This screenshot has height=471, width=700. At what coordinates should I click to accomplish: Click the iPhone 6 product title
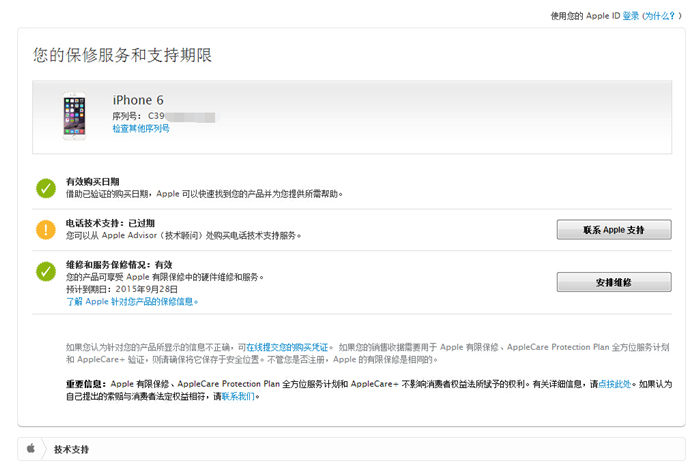pyautogui.click(x=138, y=100)
